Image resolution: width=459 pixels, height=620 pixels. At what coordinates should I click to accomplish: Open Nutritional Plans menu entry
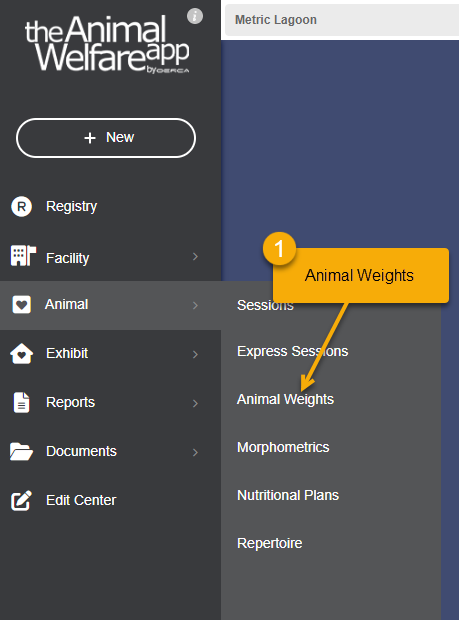tap(288, 495)
